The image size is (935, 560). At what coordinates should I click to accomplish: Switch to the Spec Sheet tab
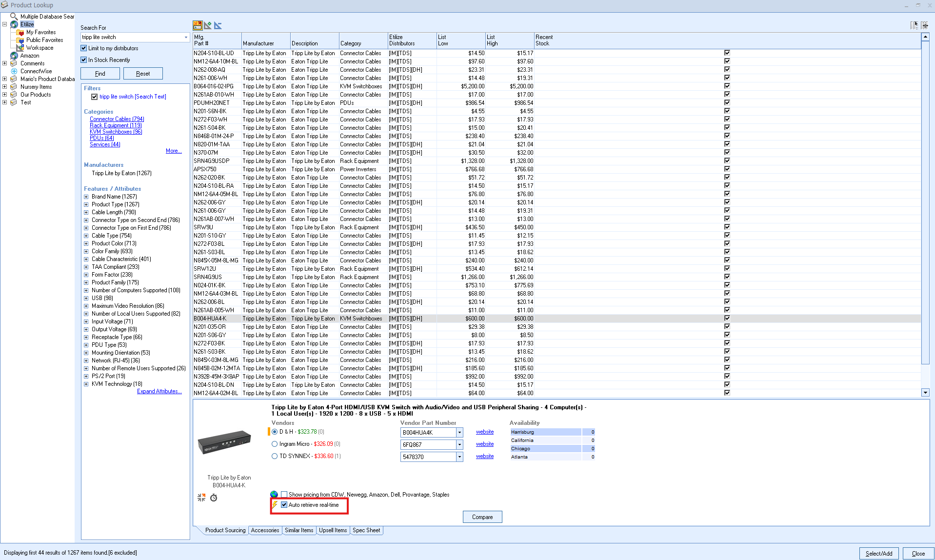(x=366, y=530)
